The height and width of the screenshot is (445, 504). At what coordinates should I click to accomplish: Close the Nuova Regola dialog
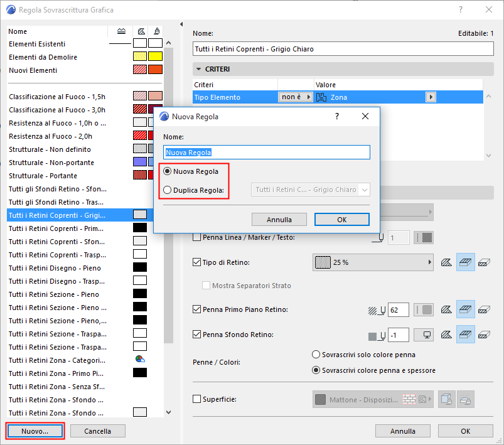[x=365, y=116]
